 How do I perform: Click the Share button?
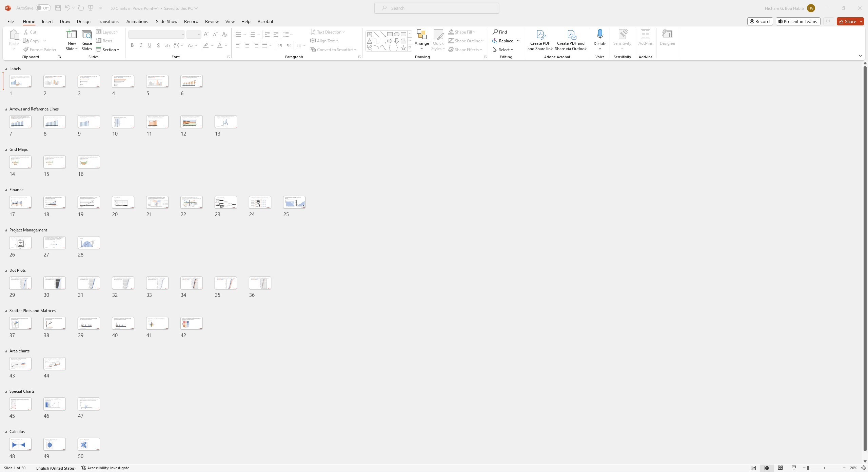[x=848, y=21]
